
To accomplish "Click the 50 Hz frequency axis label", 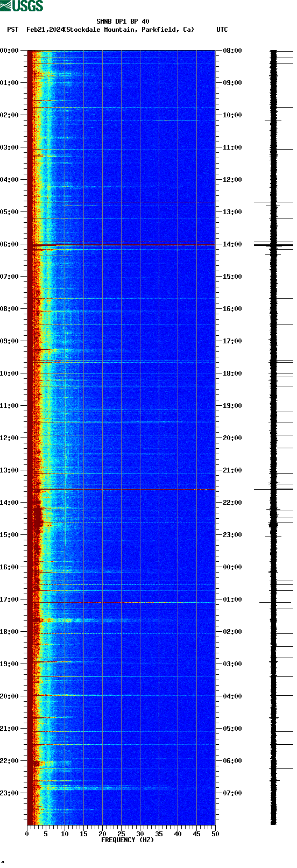I will click(x=215, y=834).
